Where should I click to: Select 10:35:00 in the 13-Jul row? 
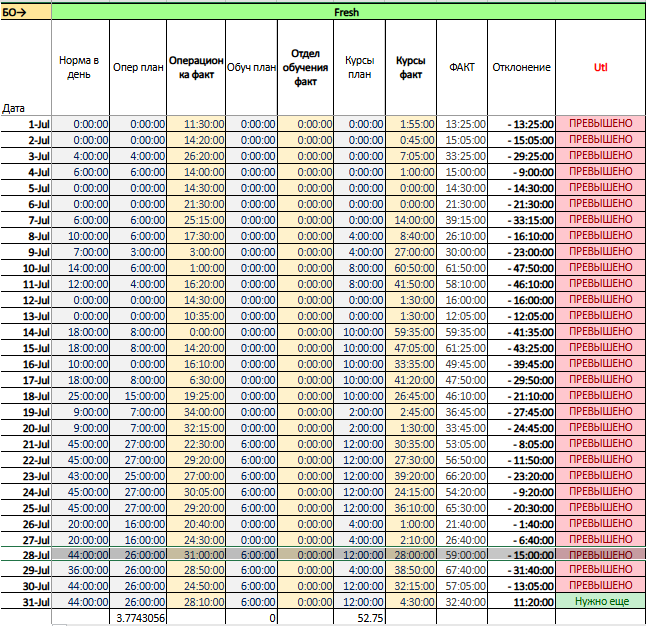[196, 316]
